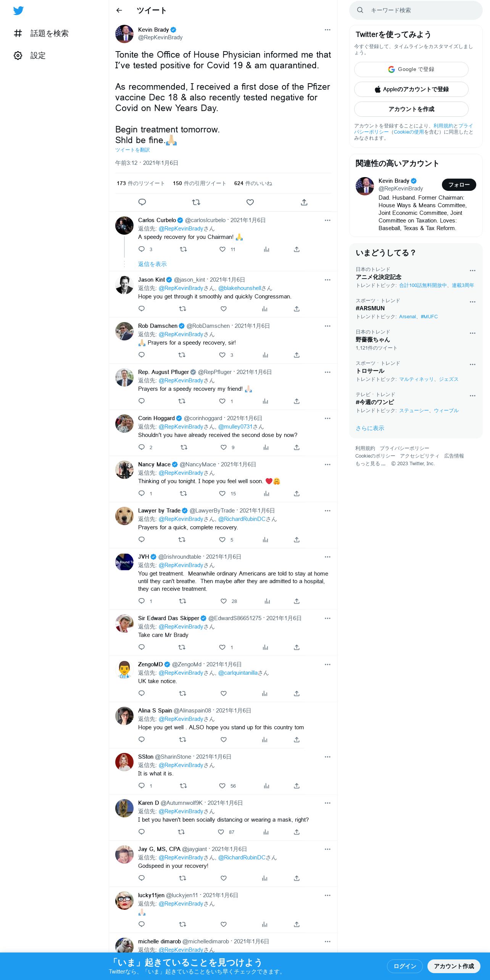The image size is (490, 980).
Task: Open 話題を検索 in the sidebar
Action: pyautogui.click(x=41, y=34)
